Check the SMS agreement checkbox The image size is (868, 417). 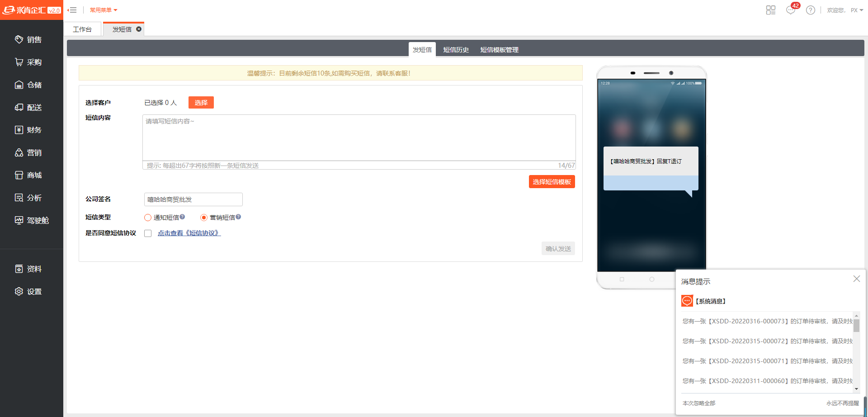tap(148, 233)
